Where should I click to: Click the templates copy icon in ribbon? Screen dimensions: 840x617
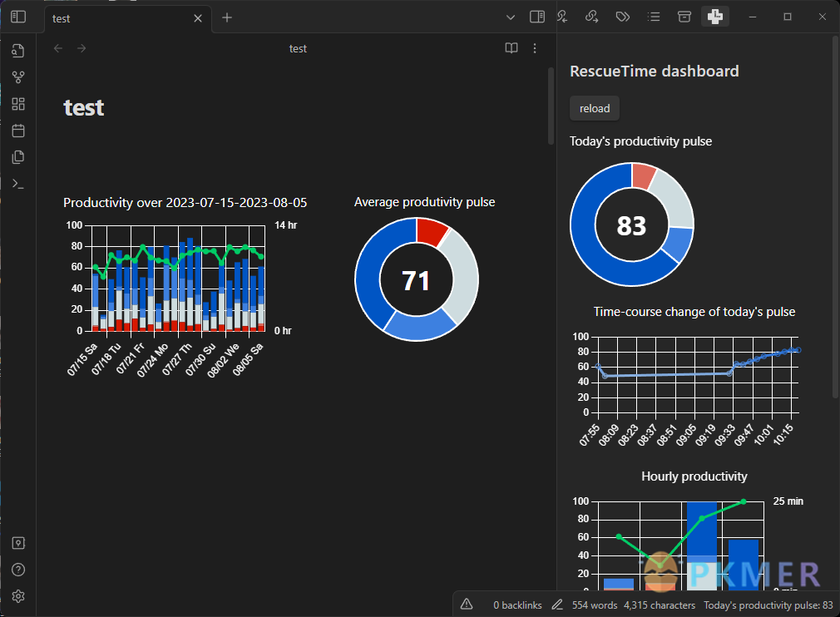pos(18,157)
